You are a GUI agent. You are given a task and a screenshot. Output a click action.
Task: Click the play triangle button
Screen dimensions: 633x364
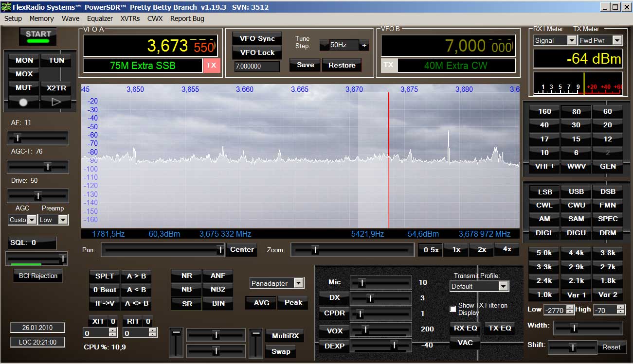(55, 102)
